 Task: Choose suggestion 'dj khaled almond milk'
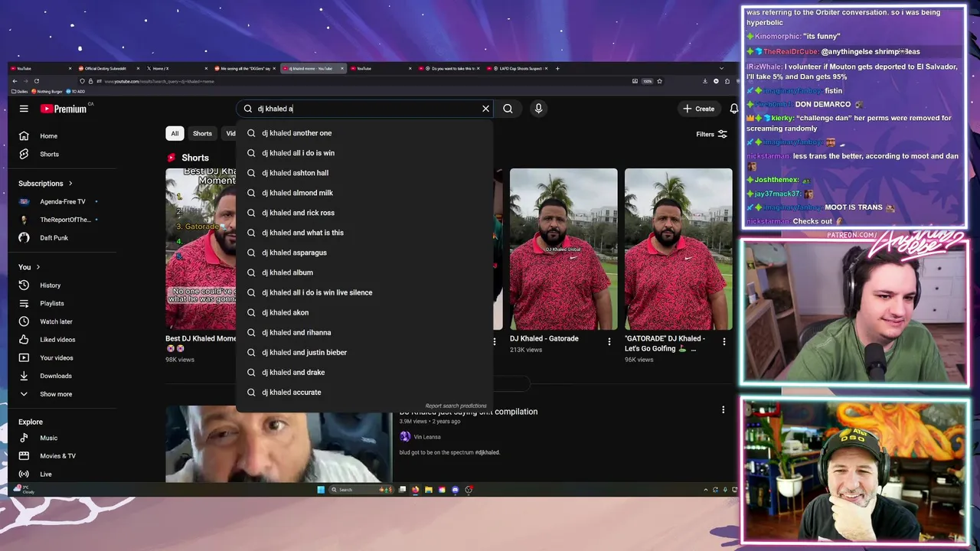[364, 193]
